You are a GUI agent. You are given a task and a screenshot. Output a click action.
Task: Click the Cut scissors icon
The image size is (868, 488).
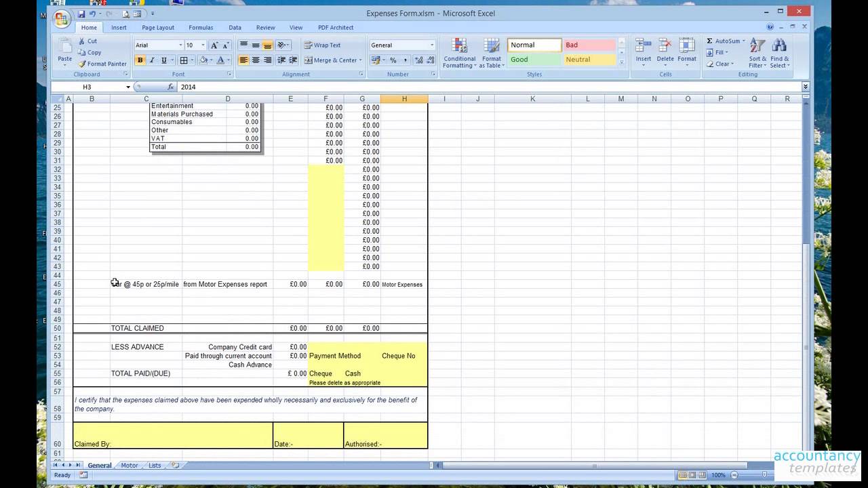(82, 41)
